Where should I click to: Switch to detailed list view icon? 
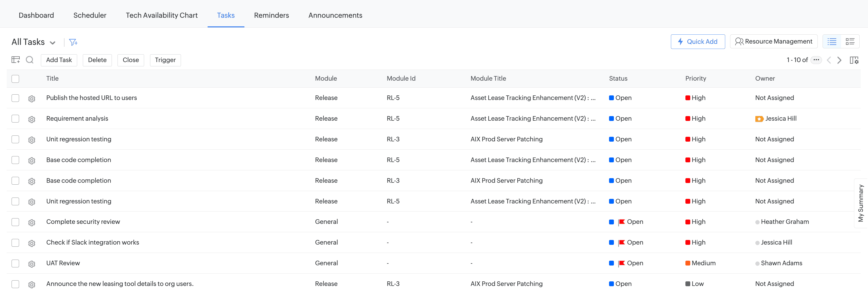coord(850,41)
